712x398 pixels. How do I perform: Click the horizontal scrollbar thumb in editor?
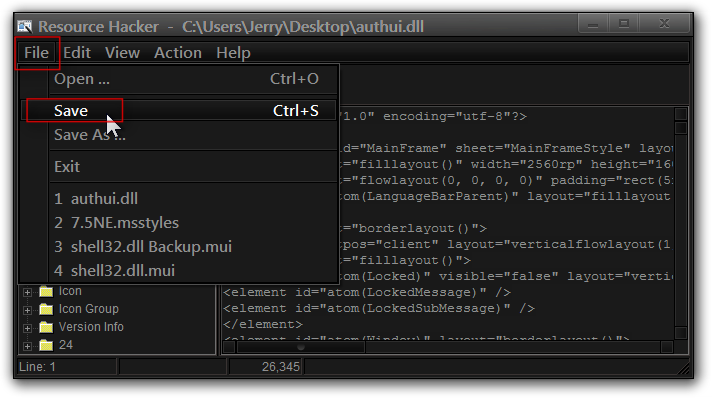tap(301, 347)
